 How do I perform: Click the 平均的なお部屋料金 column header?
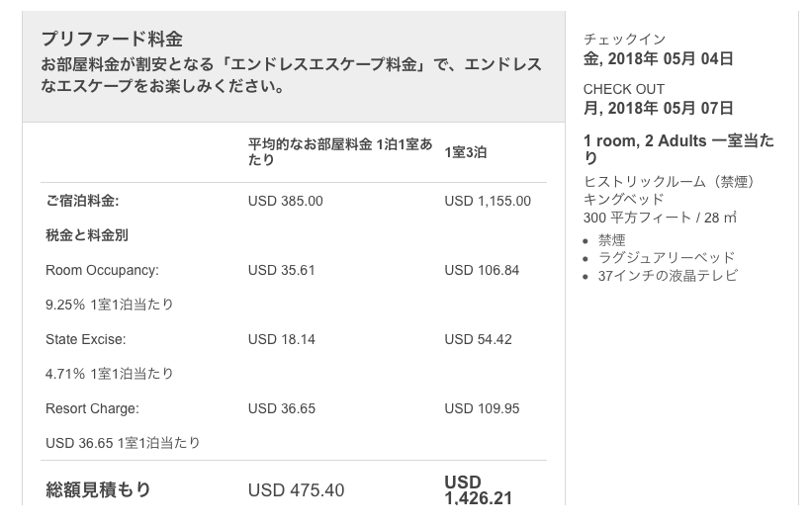(x=340, y=151)
